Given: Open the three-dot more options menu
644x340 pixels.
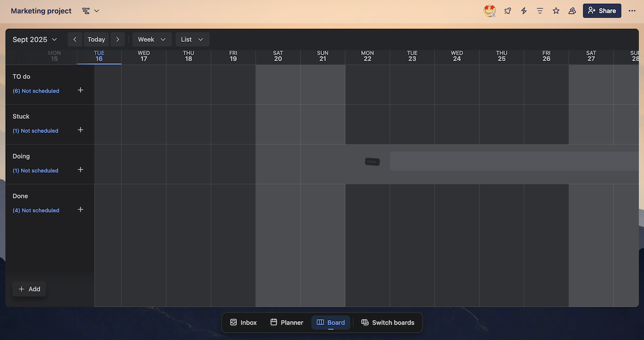Looking at the screenshot, I should (x=632, y=10).
